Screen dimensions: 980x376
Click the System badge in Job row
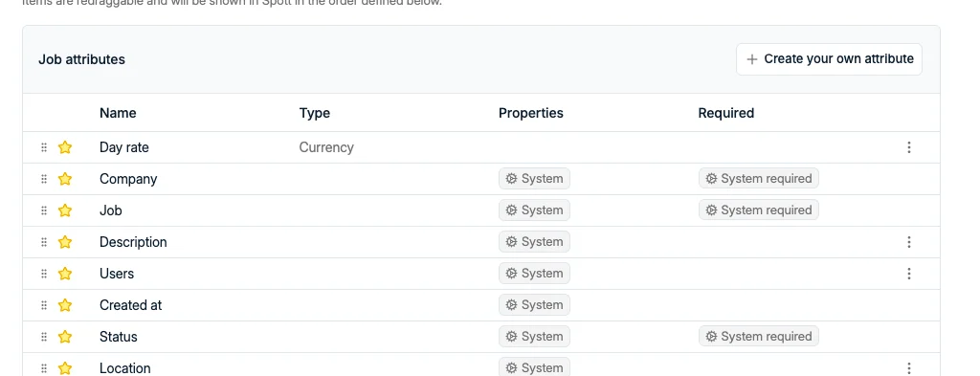(x=534, y=210)
